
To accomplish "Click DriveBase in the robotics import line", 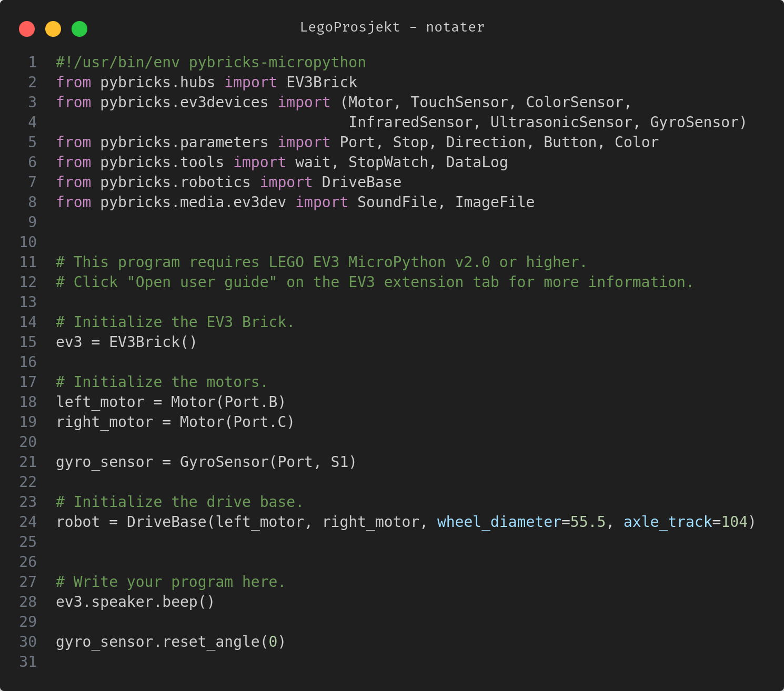I will tap(361, 182).
